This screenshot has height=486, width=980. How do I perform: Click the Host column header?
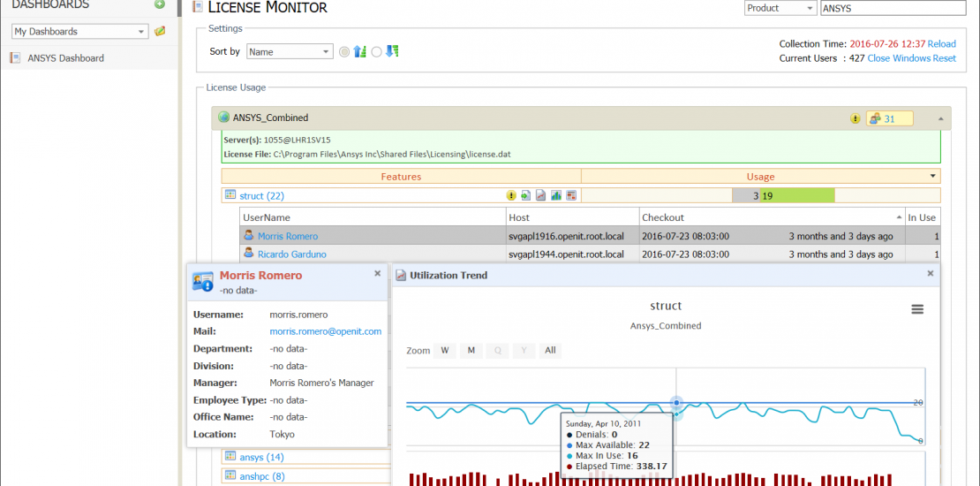572,217
